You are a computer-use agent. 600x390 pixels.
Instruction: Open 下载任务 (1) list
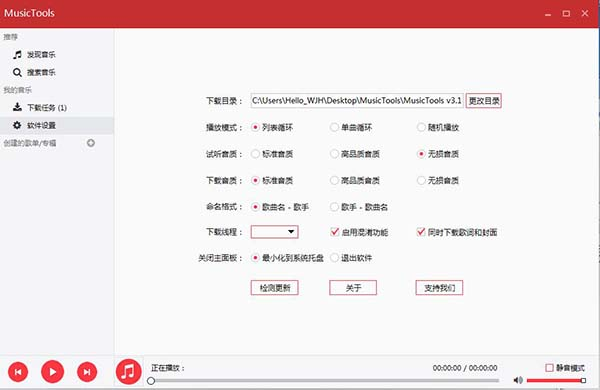(x=47, y=108)
